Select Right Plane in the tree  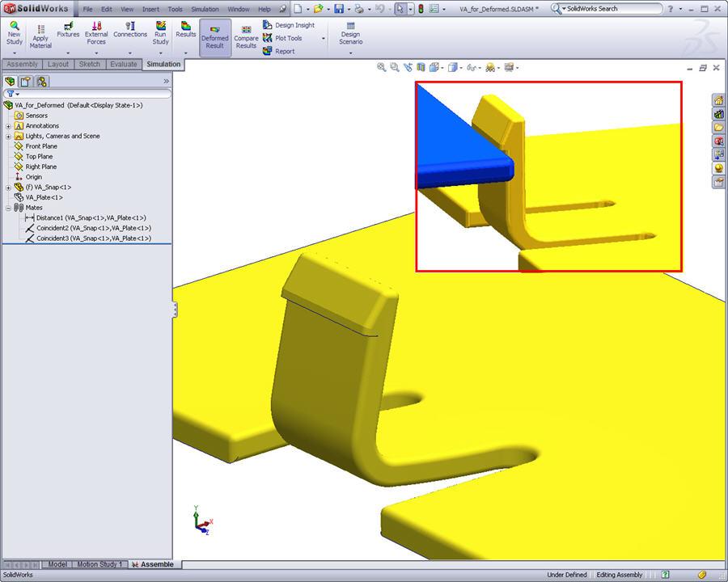click(36, 167)
